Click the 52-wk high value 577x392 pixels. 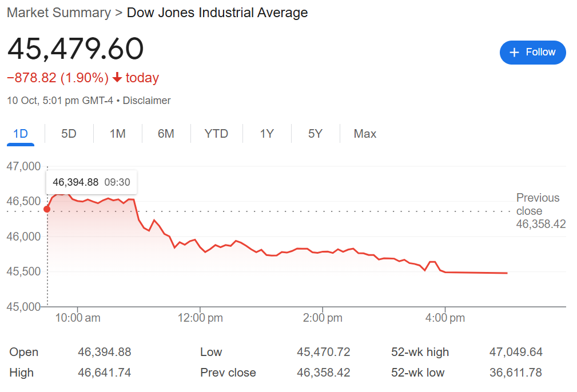516,352
